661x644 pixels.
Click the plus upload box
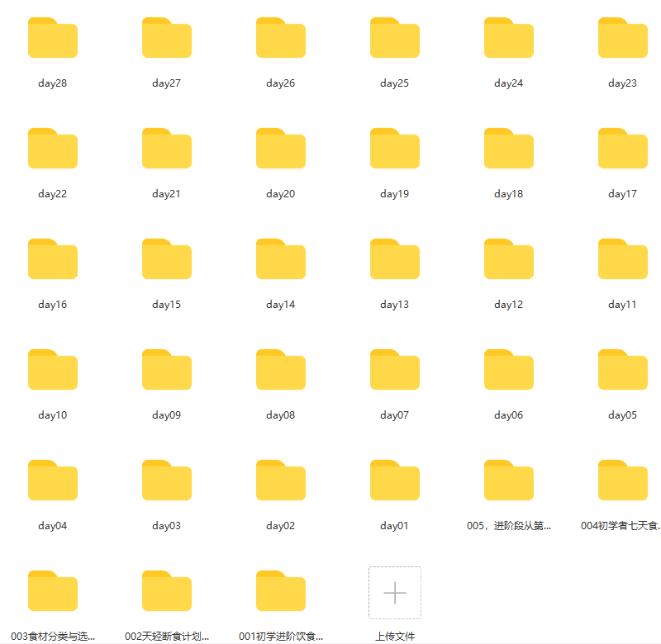pos(395,593)
